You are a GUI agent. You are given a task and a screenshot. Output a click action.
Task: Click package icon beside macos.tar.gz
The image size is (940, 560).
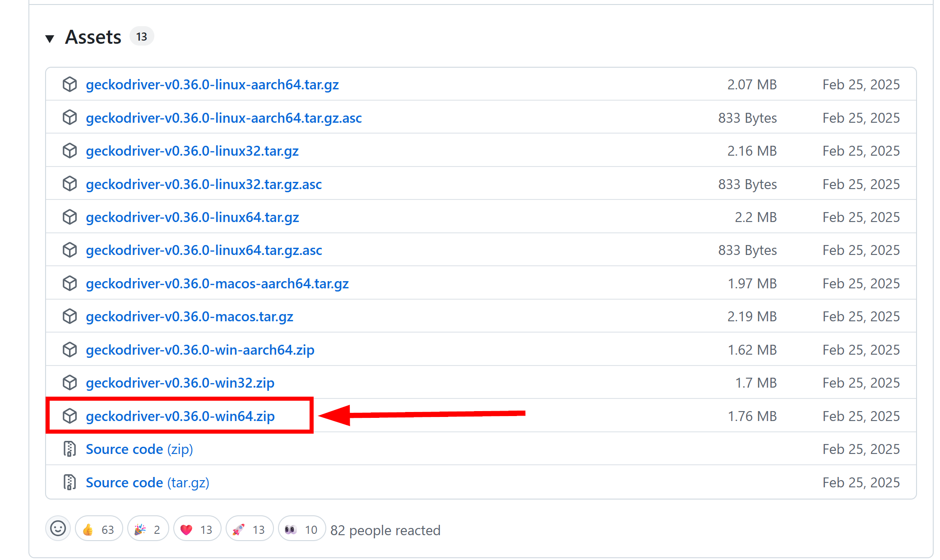pyautogui.click(x=69, y=316)
